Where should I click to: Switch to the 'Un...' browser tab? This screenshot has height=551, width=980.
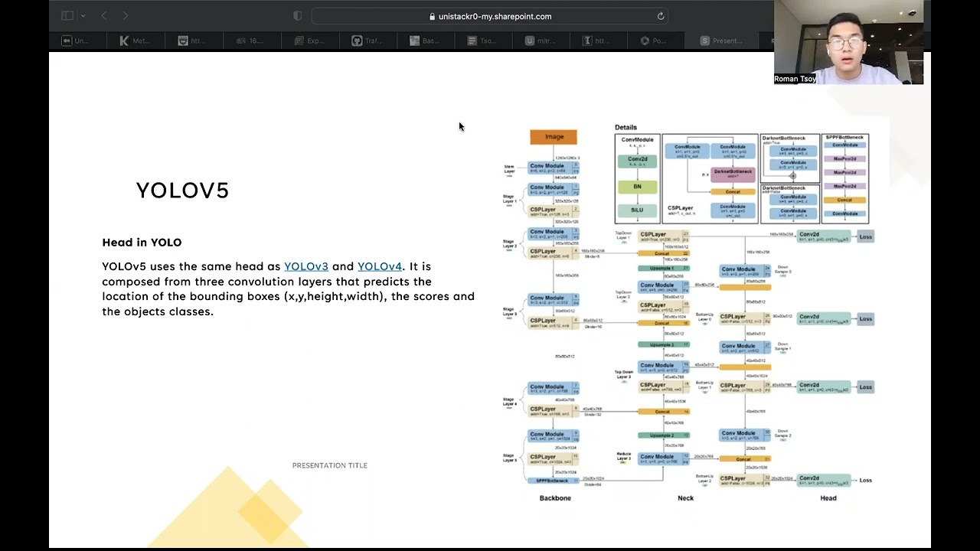77,41
